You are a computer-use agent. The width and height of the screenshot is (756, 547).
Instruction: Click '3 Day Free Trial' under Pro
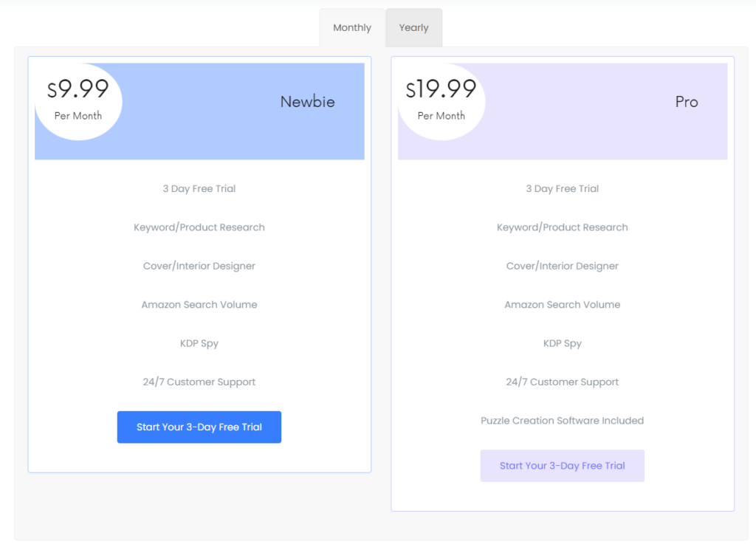tap(562, 188)
